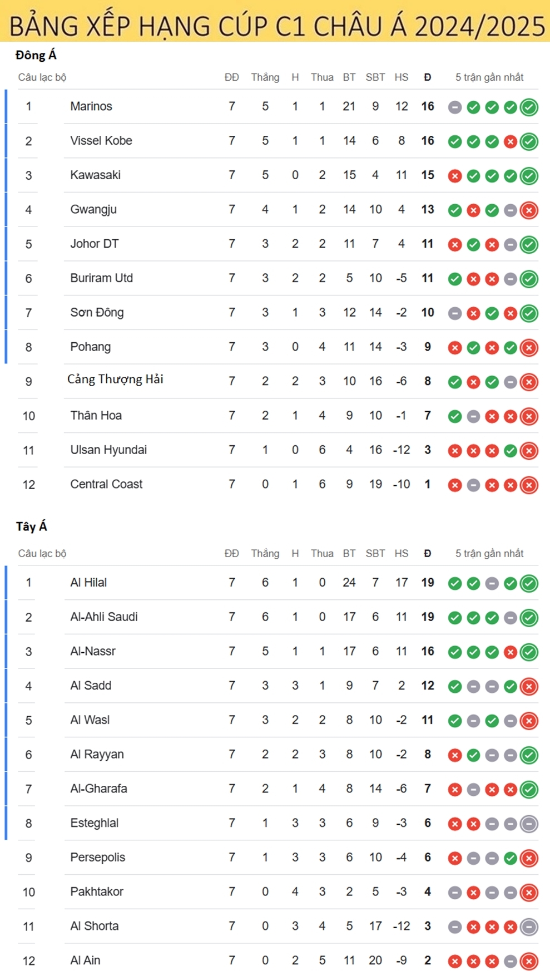Select the Persepolis team name
The height and width of the screenshot is (980, 550).
click(x=97, y=858)
